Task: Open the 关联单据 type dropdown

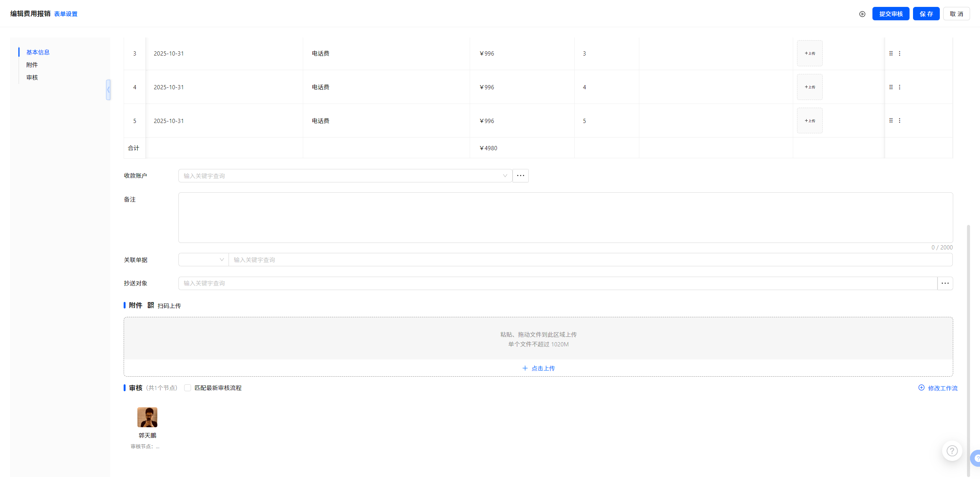Action: 203,260
